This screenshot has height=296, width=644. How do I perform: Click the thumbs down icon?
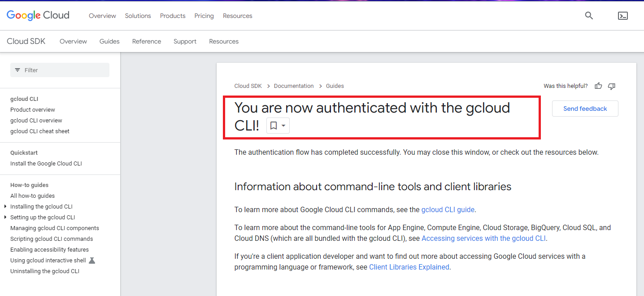point(612,86)
